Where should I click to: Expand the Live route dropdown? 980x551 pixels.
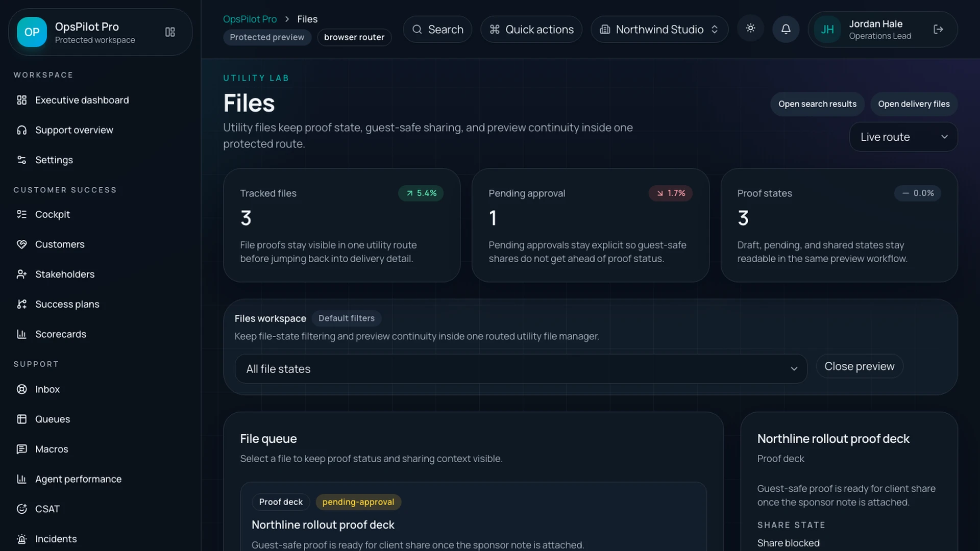tap(903, 137)
